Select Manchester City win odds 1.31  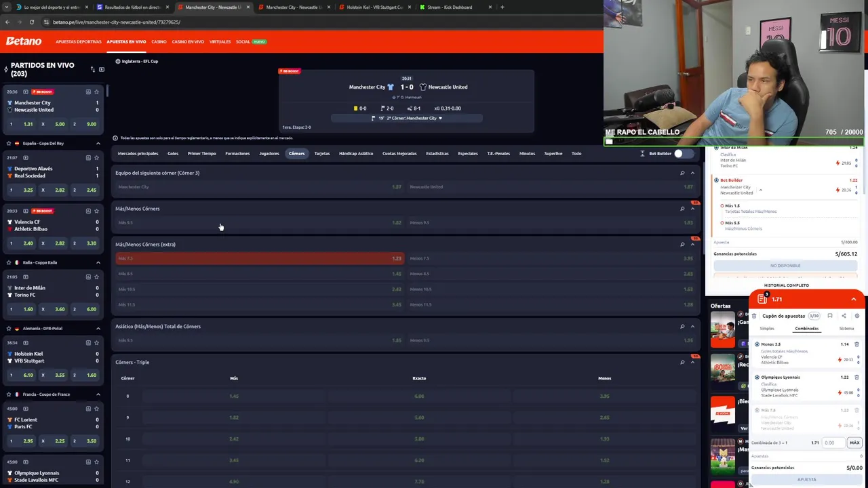(x=22, y=124)
